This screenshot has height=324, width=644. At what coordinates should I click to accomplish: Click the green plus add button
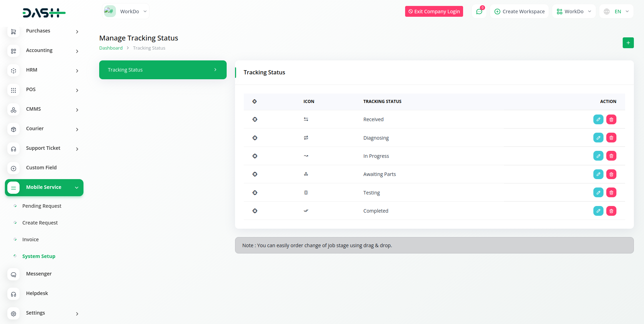628,43
